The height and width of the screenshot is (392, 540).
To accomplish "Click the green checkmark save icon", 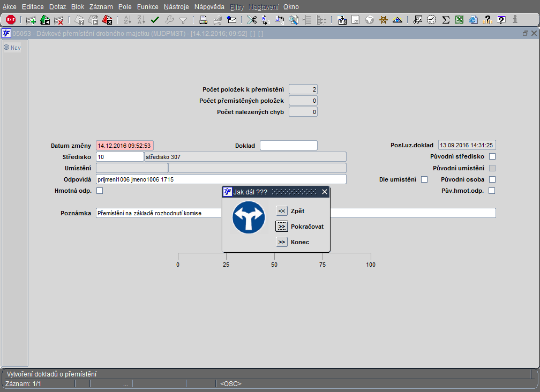I will (155, 20).
